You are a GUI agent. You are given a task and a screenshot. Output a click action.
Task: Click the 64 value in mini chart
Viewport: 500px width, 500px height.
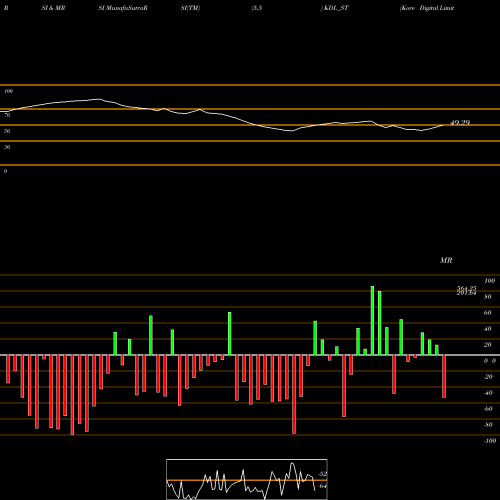click(323, 486)
